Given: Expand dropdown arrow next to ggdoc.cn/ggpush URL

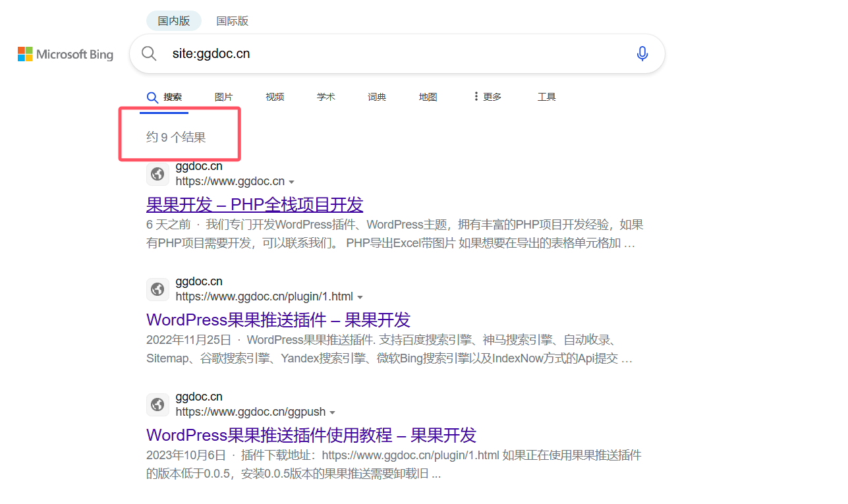Looking at the screenshot, I should pos(333,412).
